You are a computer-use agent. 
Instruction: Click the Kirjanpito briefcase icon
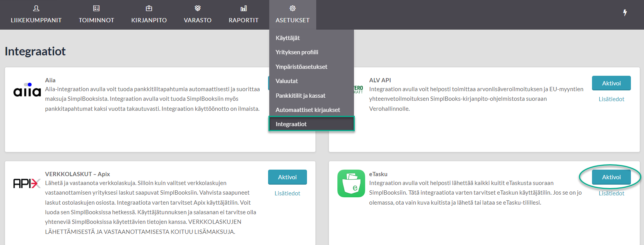pos(149,8)
